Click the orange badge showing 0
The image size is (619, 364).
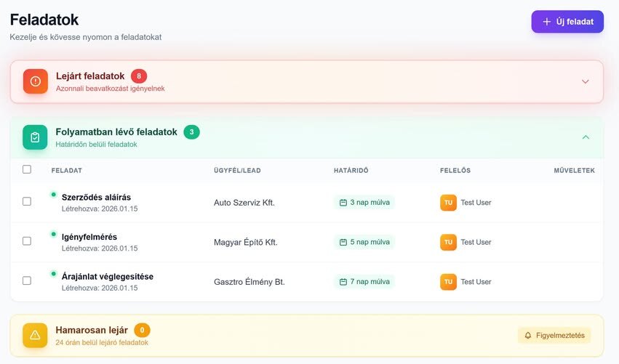pos(142,330)
